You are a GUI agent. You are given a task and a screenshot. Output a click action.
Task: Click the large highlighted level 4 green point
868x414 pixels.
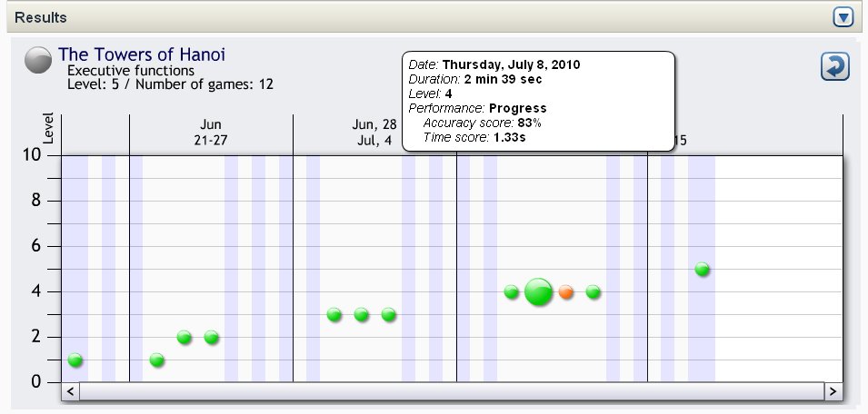pos(539,291)
